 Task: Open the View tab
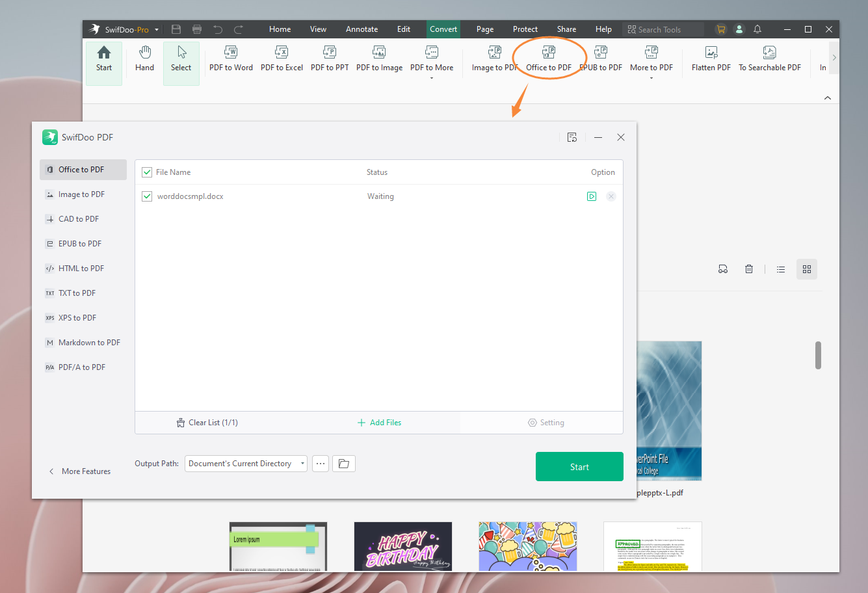318,29
